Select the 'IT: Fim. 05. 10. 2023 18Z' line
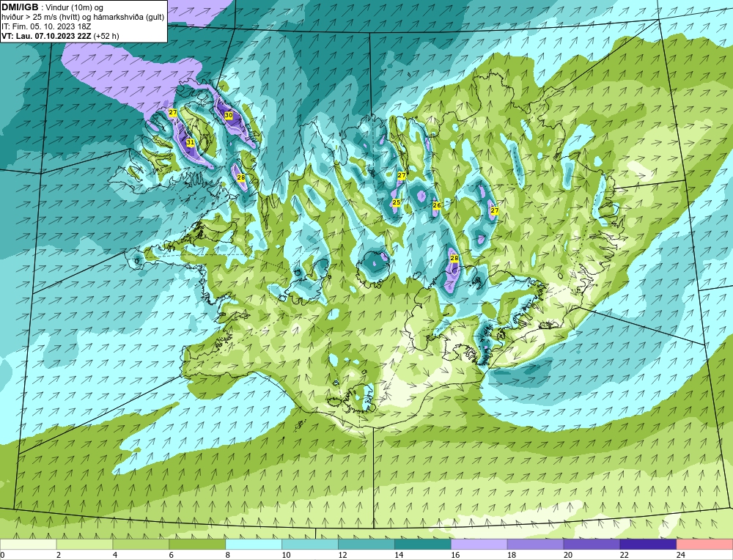The width and height of the screenshot is (733, 560). coord(46,26)
